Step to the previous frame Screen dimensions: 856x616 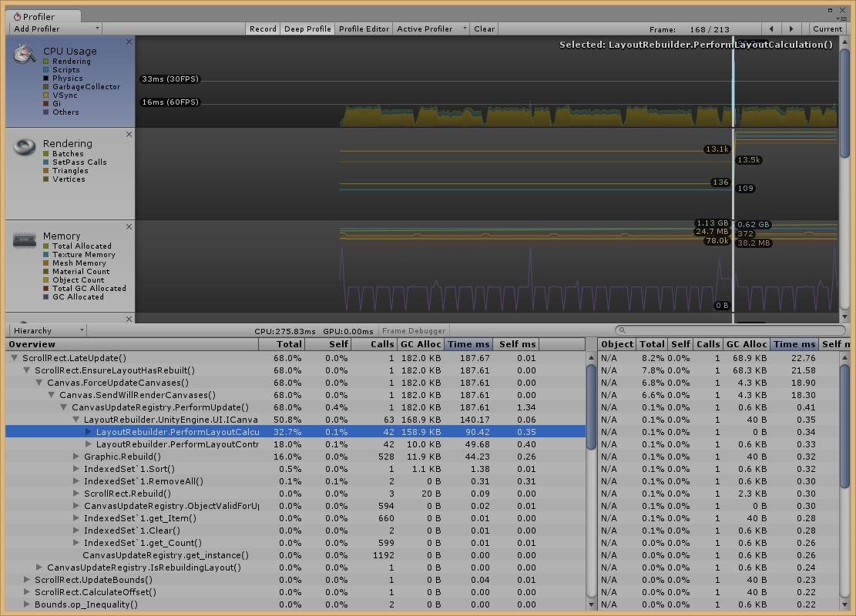[x=770, y=29]
